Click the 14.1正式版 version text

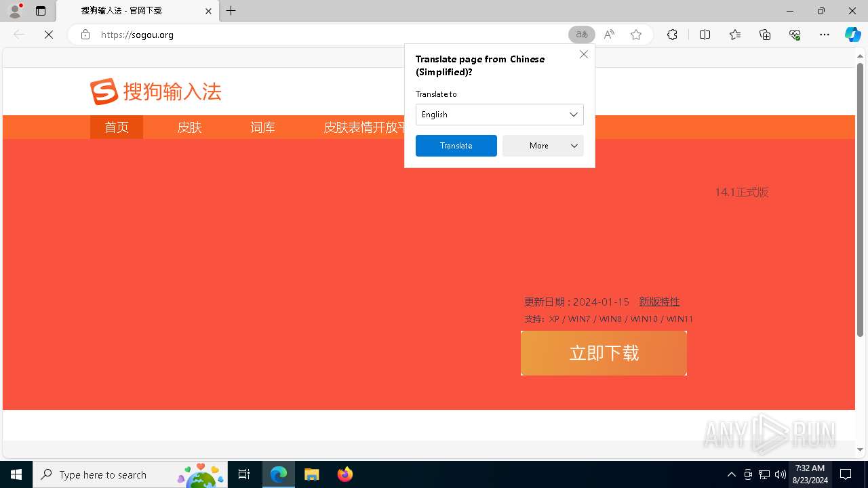pos(741,192)
